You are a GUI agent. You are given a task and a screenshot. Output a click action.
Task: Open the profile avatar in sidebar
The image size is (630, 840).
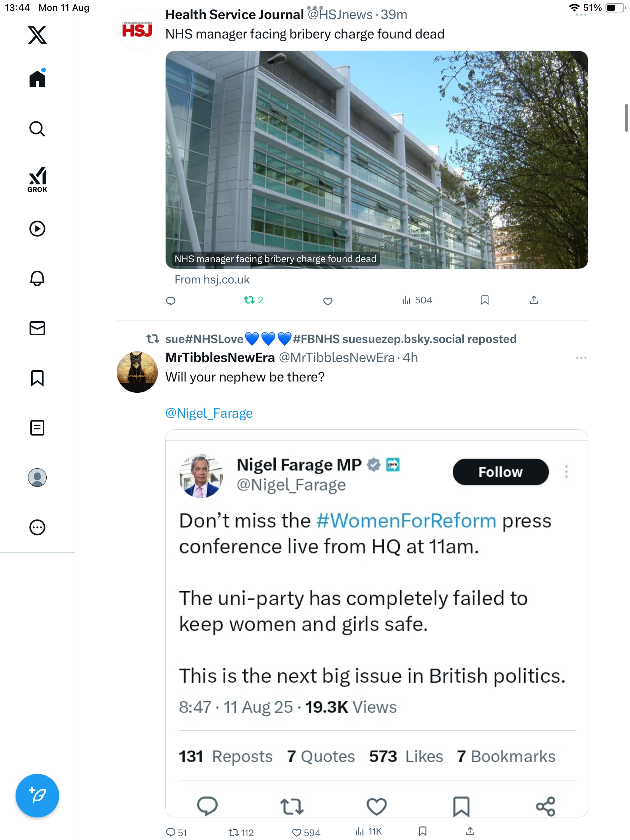pos(37,478)
